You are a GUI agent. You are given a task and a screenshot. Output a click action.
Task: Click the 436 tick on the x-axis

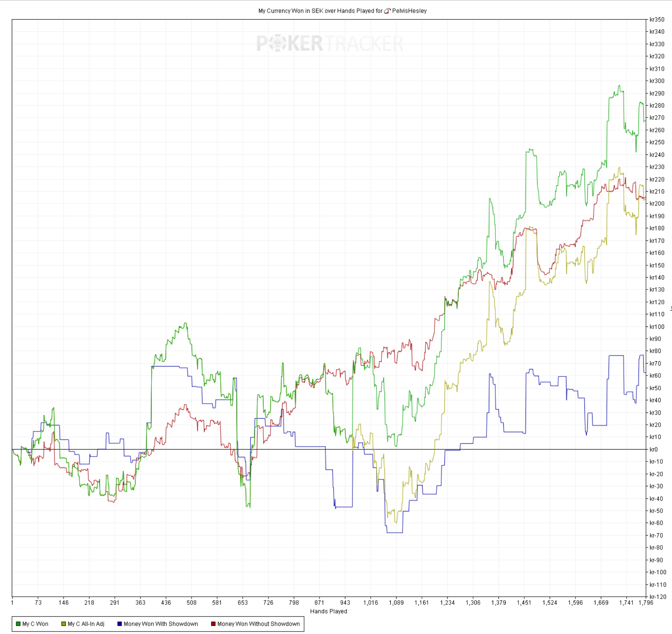pyautogui.click(x=166, y=602)
